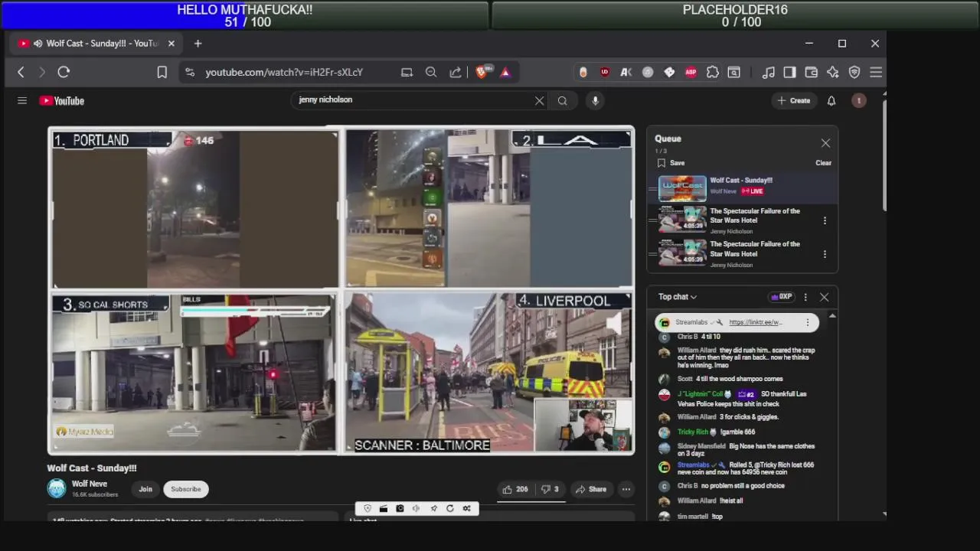Open options for second Star Wars Hotel item

coord(825,254)
